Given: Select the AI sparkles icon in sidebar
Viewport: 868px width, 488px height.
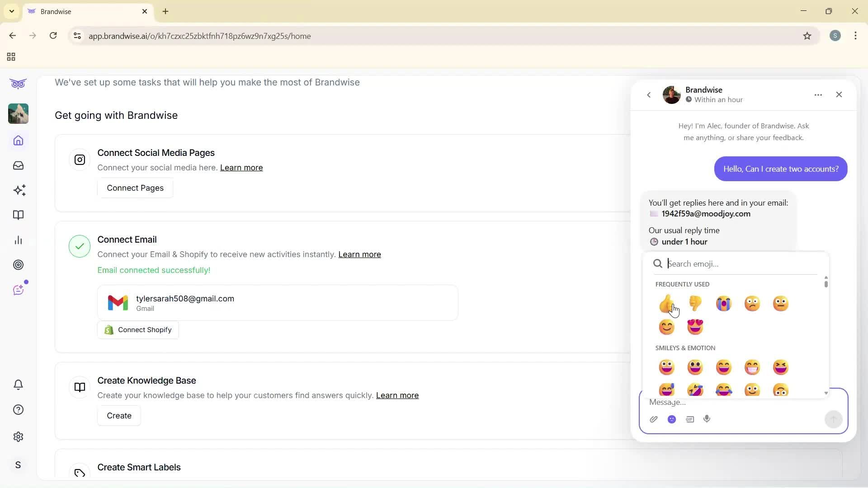Looking at the screenshot, I should coord(18,190).
